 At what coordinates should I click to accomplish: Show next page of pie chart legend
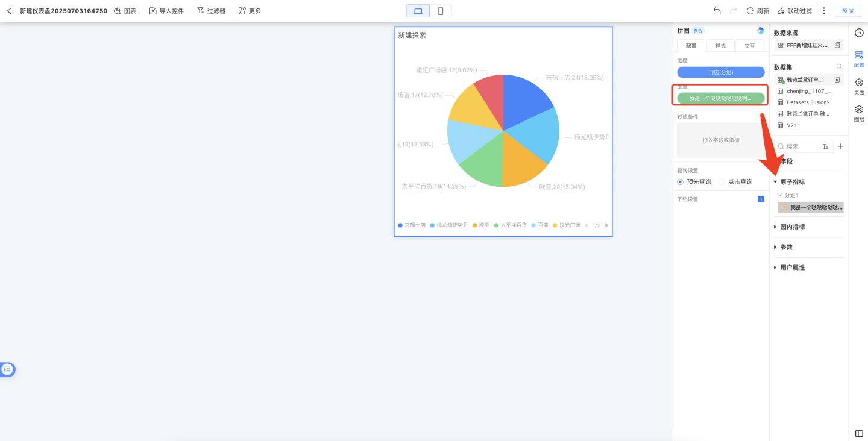pos(606,225)
